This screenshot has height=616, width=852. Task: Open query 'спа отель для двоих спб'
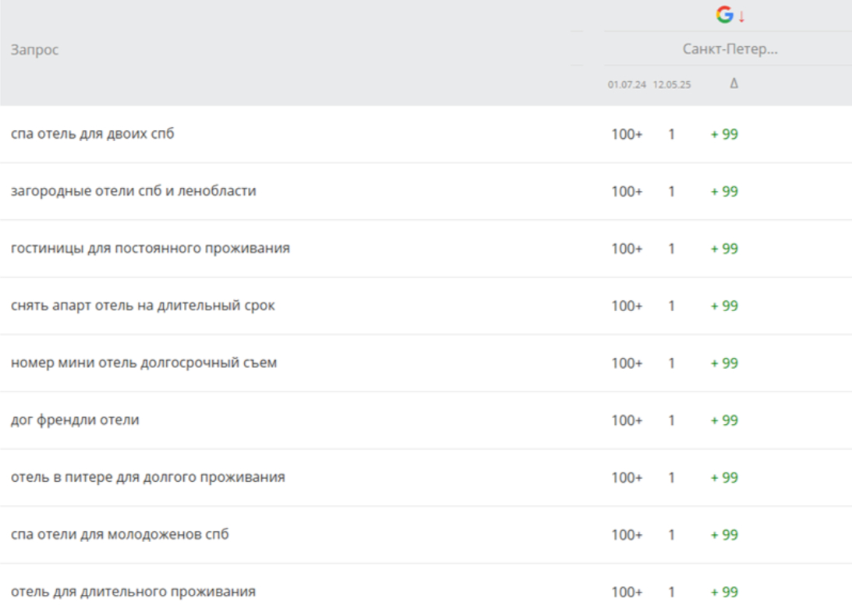(x=93, y=134)
